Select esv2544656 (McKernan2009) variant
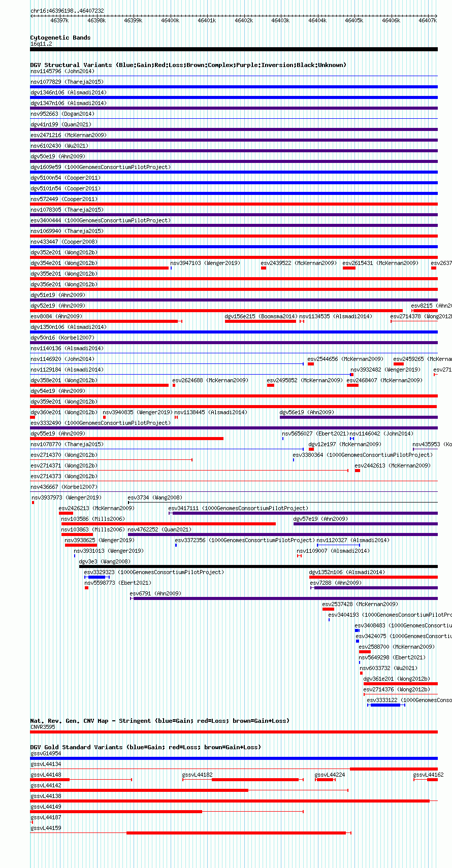452x868 pixels. tap(345, 359)
